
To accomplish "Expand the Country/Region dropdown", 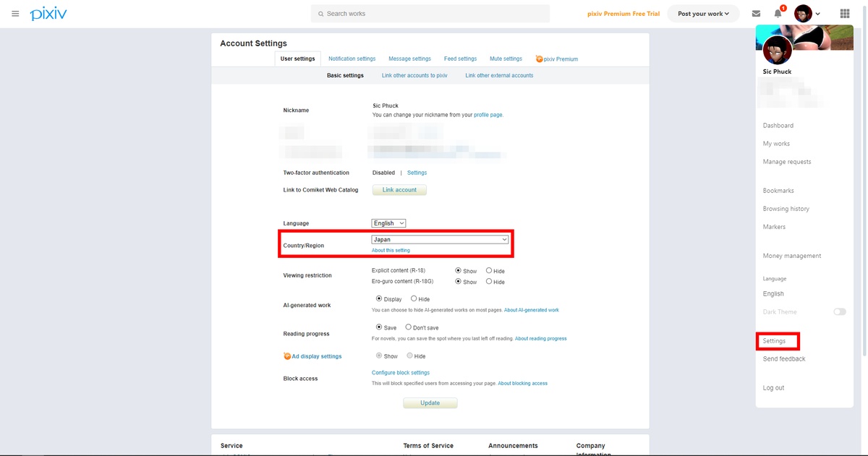I will 441,239.
